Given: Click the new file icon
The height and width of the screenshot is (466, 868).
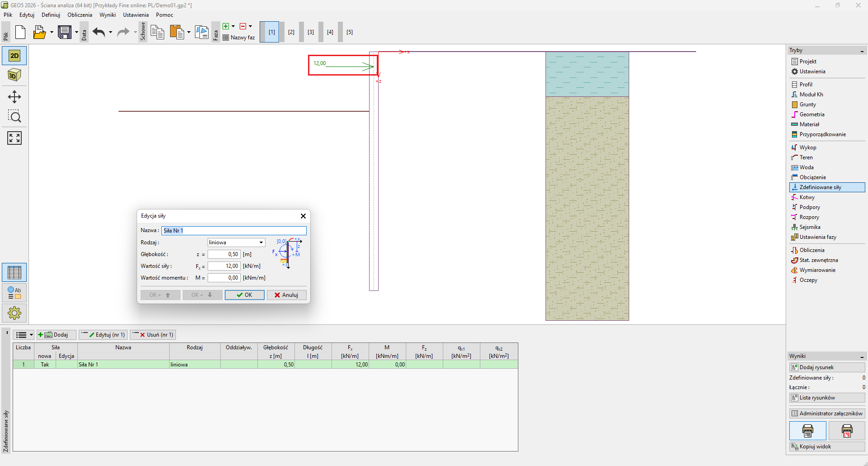Looking at the screenshot, I should click(x=20, y=32).
